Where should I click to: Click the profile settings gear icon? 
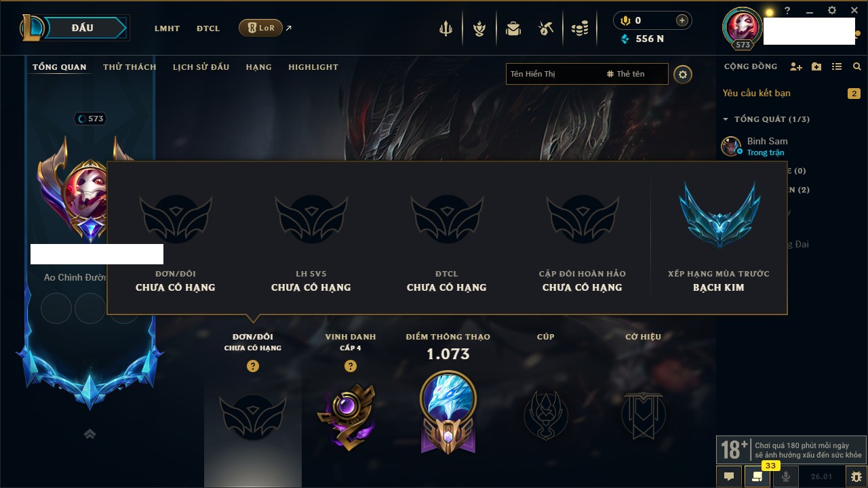coord(683,75)
